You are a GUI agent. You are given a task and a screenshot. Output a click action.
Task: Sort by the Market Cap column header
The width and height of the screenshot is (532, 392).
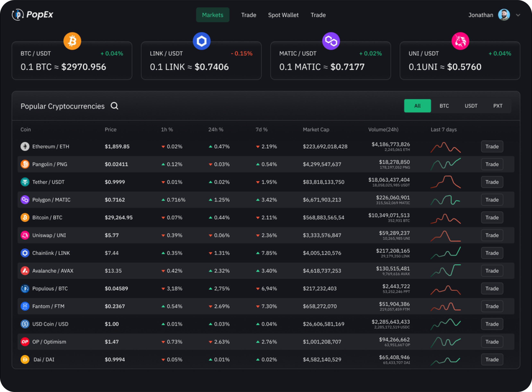click(316, 130)
